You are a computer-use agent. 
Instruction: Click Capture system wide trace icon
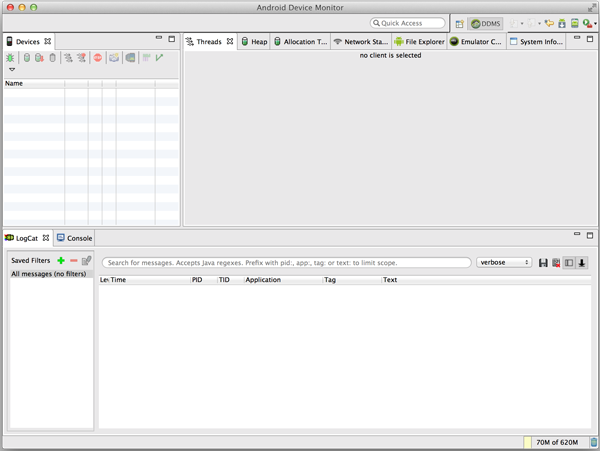(146, 58)
